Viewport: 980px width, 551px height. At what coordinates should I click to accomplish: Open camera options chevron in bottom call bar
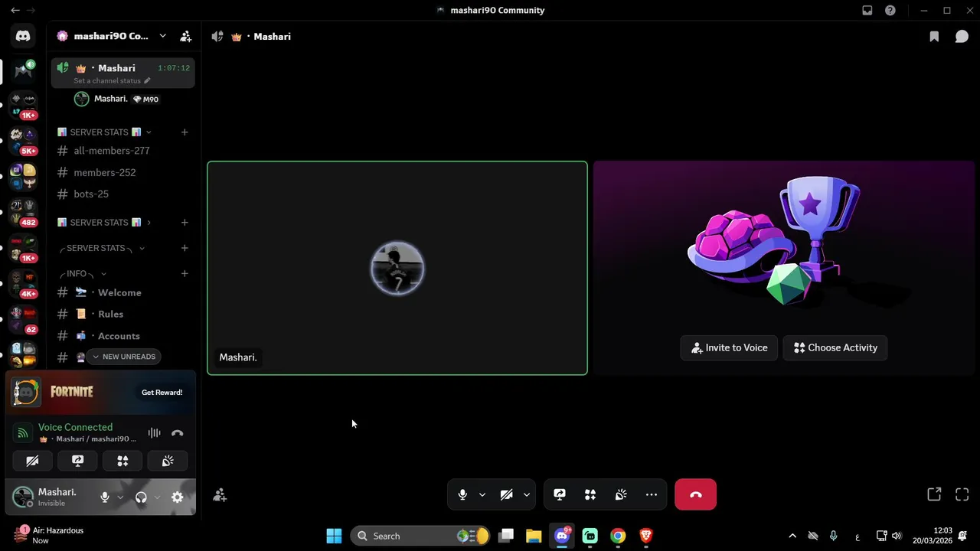(527, 494)
